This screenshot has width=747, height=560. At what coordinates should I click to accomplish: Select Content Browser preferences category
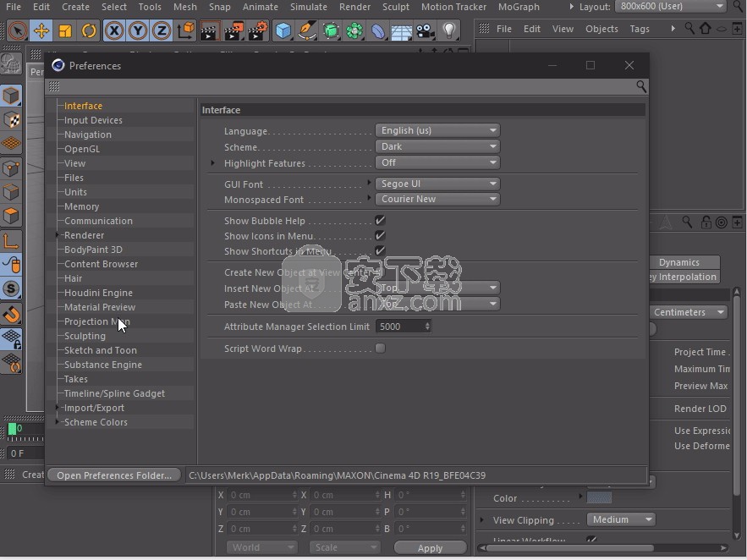pyautogui.click(x=101, y=264)
